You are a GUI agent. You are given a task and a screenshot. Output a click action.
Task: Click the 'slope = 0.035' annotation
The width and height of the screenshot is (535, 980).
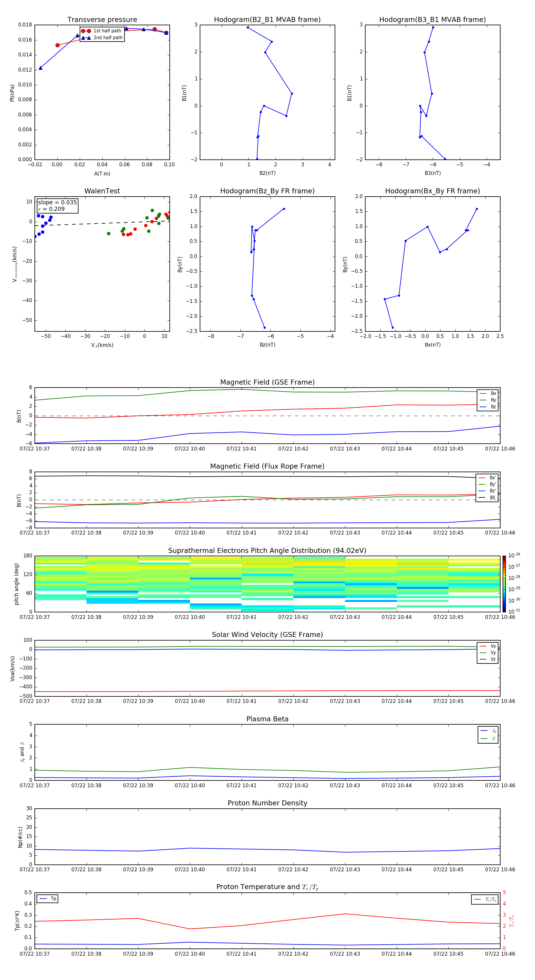pos(57,203)
